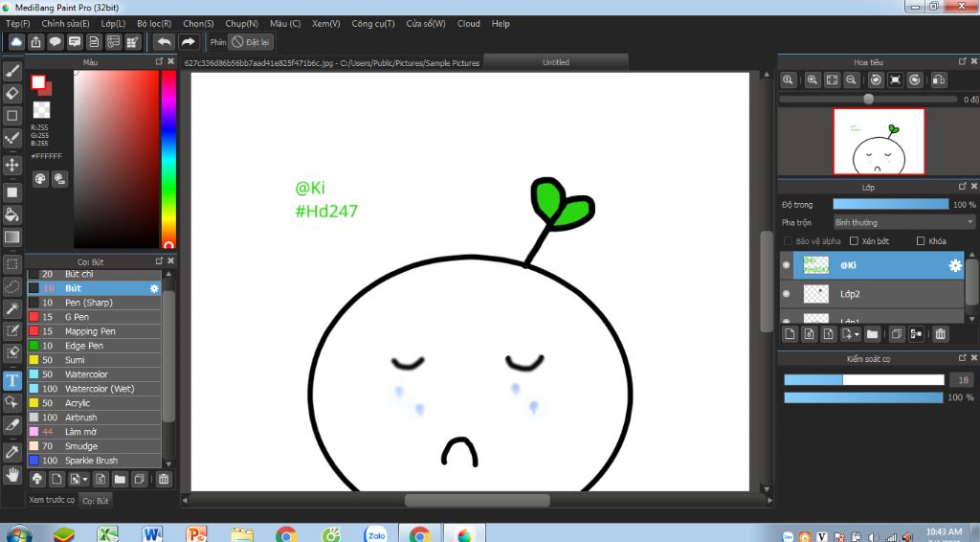Select the Lasso selection tool
980x542 pixels.
pyautogui.click(x=11, y=286)
